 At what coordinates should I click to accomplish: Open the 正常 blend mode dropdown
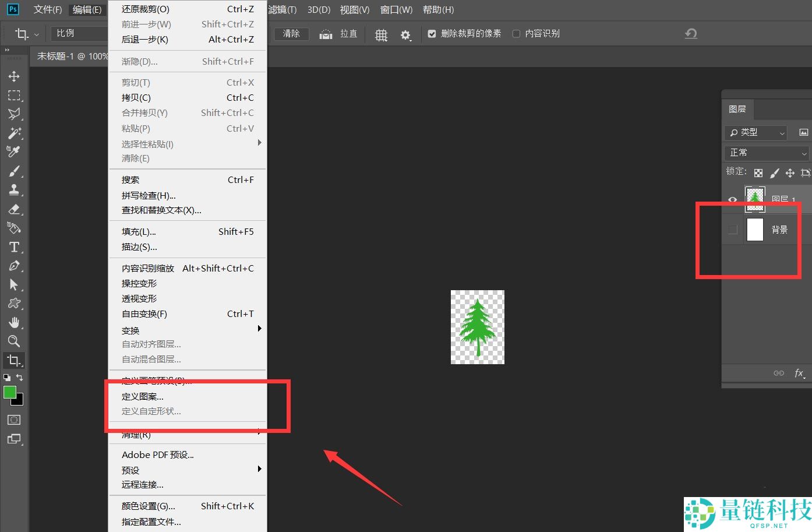click(x=767, y=153)
